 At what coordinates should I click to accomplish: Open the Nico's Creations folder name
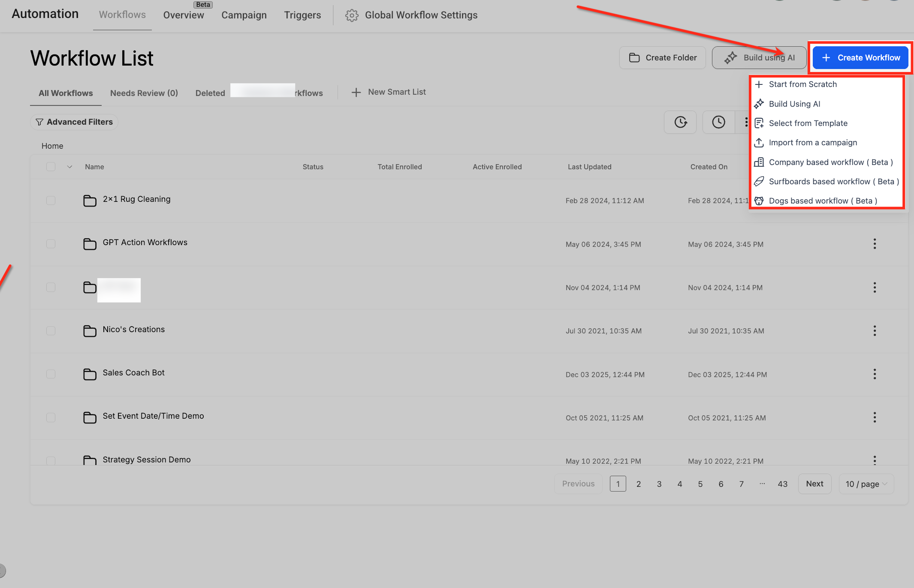[x=134, y=330]
